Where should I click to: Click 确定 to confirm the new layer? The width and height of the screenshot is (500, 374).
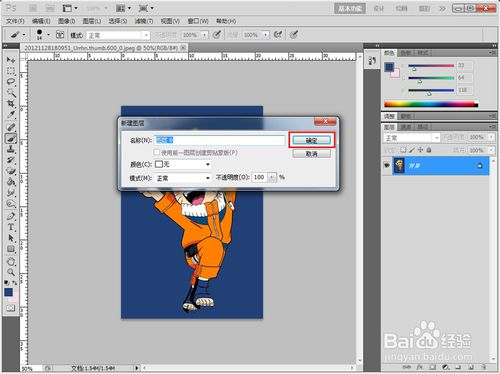312,140
